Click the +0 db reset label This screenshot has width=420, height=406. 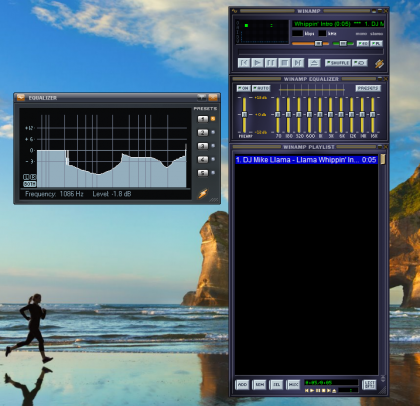tap(261, 115)
